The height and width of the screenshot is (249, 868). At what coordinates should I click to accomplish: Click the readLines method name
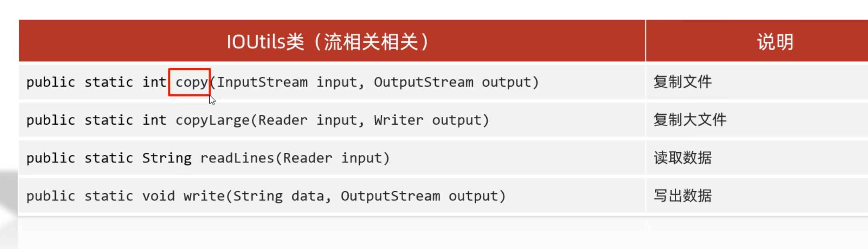coord(237,158)
